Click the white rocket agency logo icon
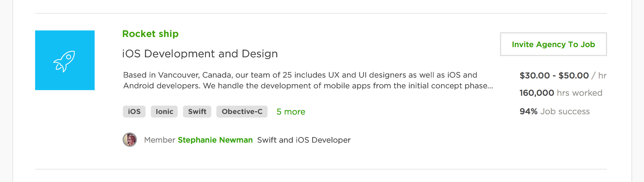The height and width of the screenshot is (182, 644). pyautogui.click(x=65, y=61)
